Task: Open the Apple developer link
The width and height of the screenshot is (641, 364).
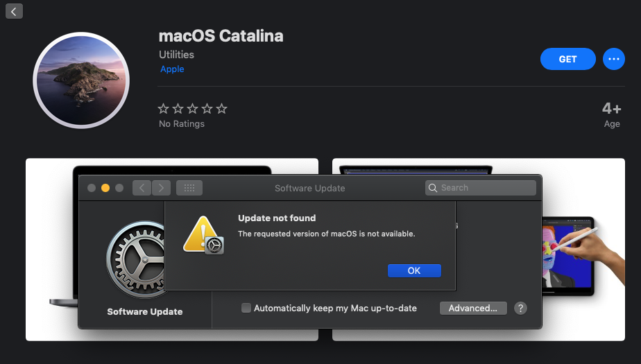Action: click(172, 69)
